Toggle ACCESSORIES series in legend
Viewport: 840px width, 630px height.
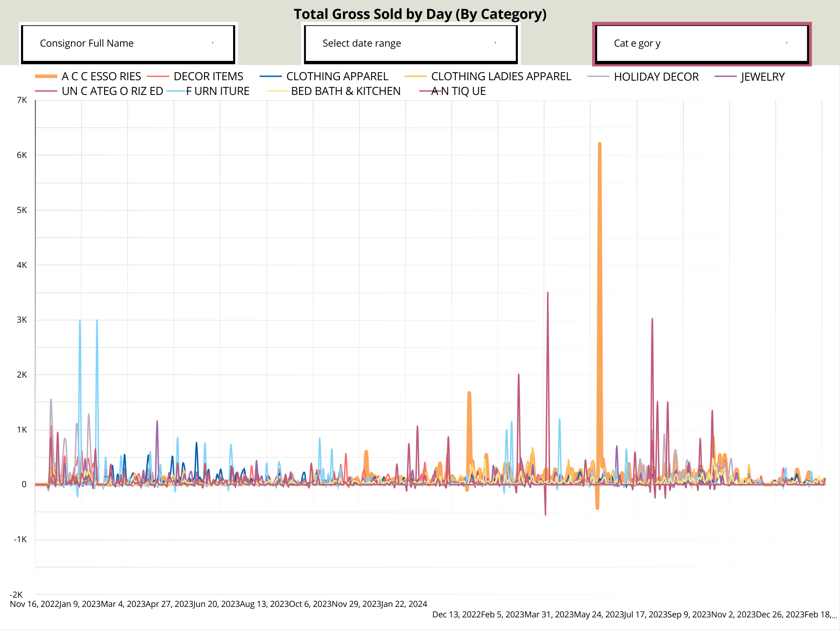[101, 76]
